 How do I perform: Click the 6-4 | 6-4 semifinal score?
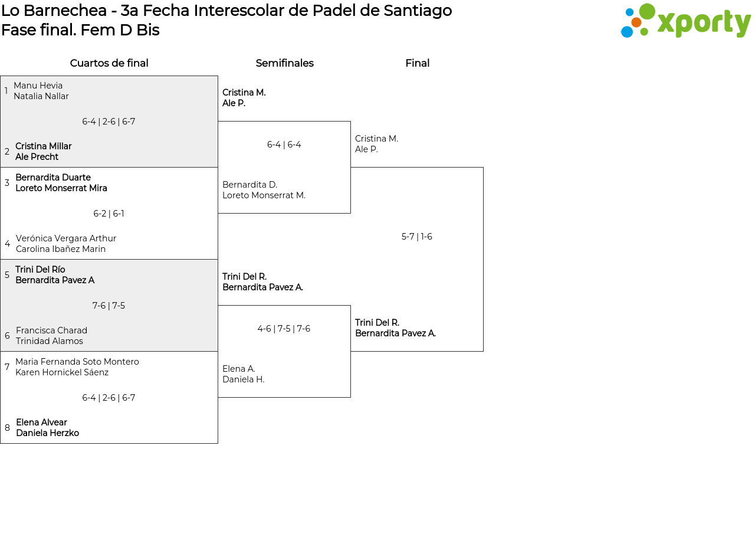(x=284, y=145)
